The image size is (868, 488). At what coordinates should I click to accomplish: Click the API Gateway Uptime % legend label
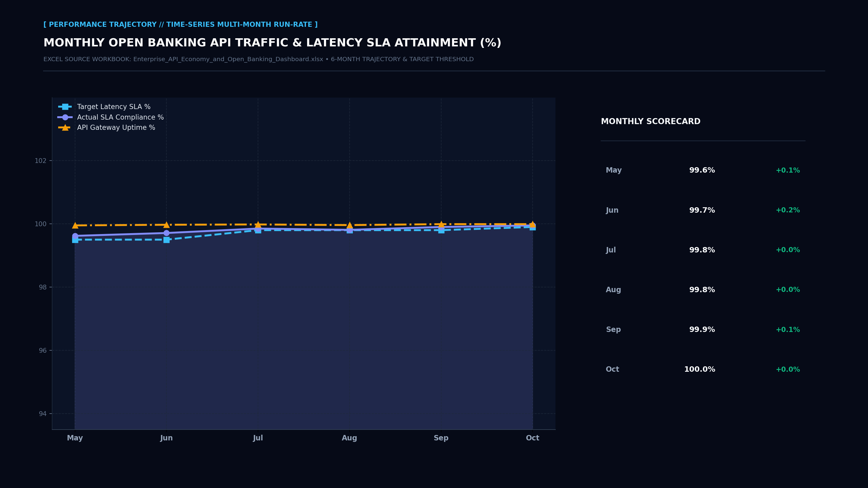(x=116, y=128)
